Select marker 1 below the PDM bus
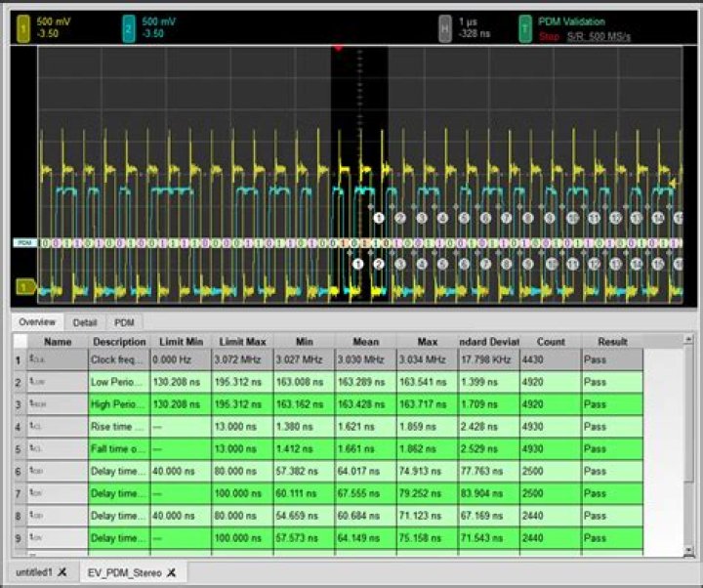This screenshot has height=588, width=703. (x=357, y=264)
